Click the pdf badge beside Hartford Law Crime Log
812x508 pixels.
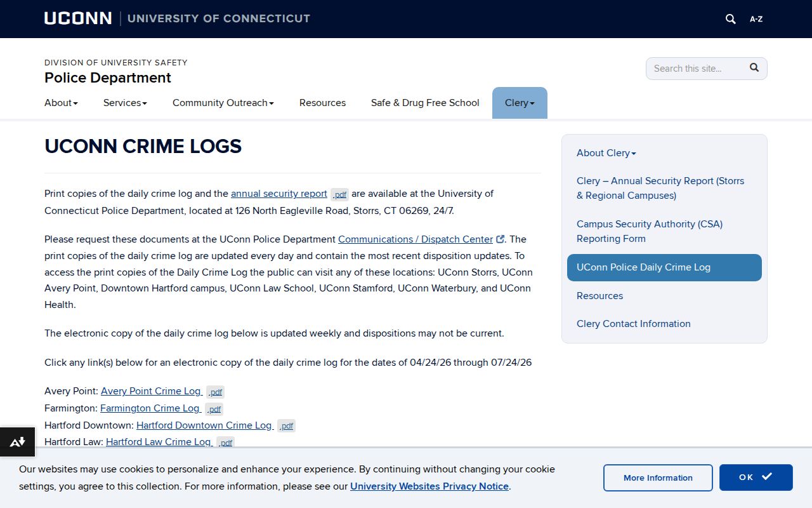click(x=226, y=442)
